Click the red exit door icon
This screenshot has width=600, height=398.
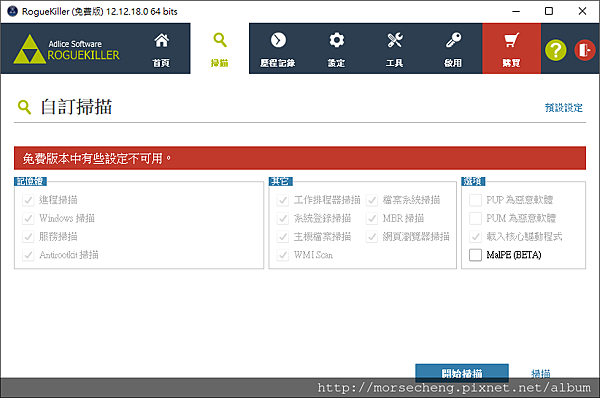pos(585,50)
